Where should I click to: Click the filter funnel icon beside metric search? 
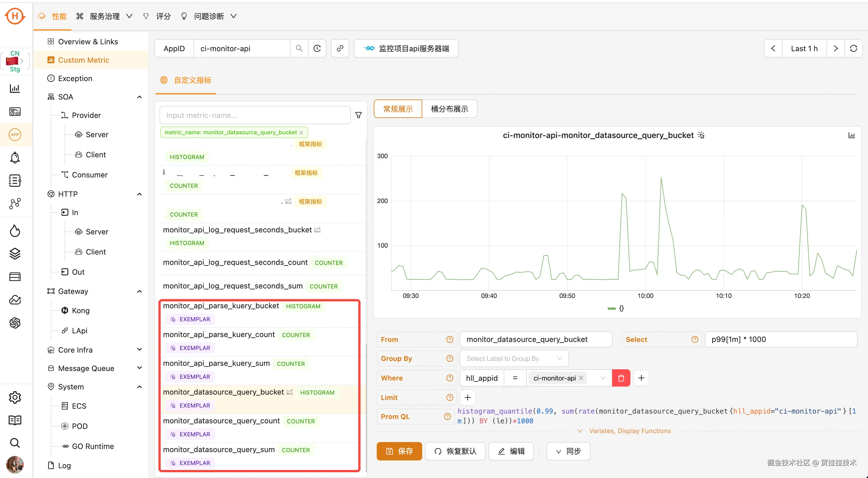point(359,115)
